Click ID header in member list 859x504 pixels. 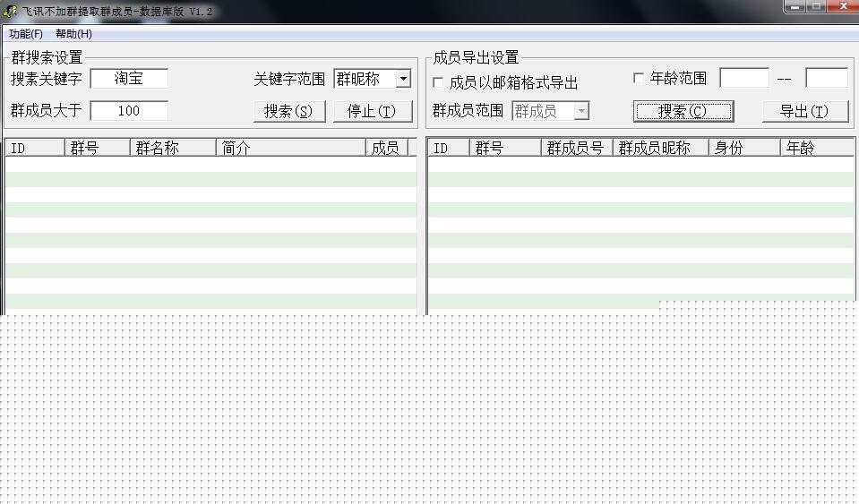click(x=448, y=148)
